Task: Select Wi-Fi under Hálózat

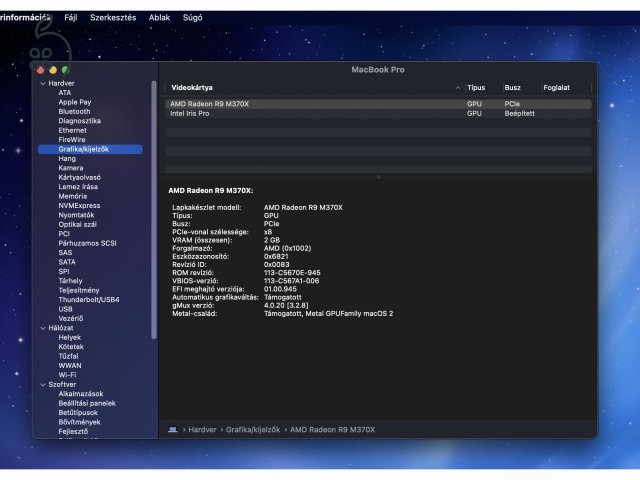Action: click(67, 375)
